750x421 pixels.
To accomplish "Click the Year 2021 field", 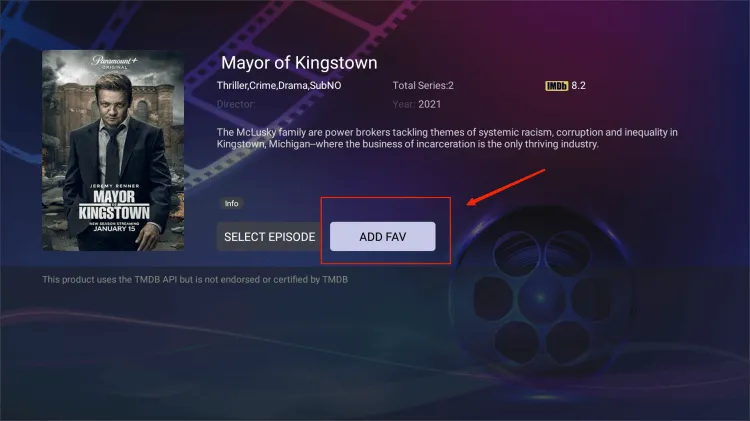I will point(417,104).
